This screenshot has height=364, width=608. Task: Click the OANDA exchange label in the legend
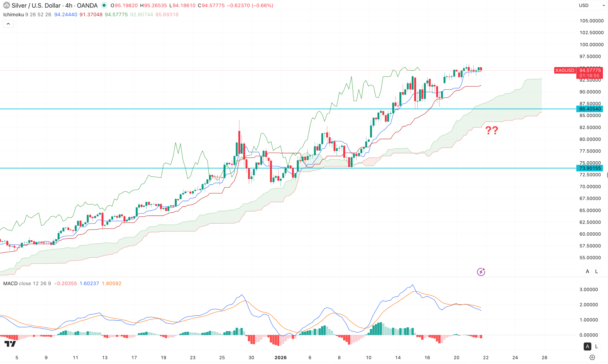coord(88,5)
